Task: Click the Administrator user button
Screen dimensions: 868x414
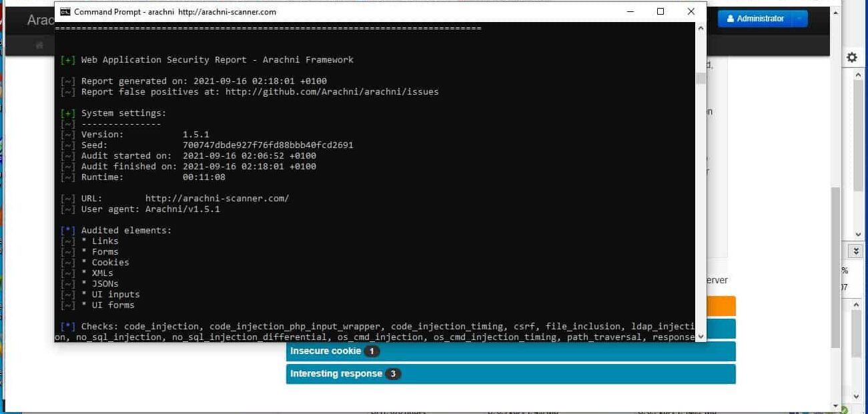Action: click(x=755, y=19)
